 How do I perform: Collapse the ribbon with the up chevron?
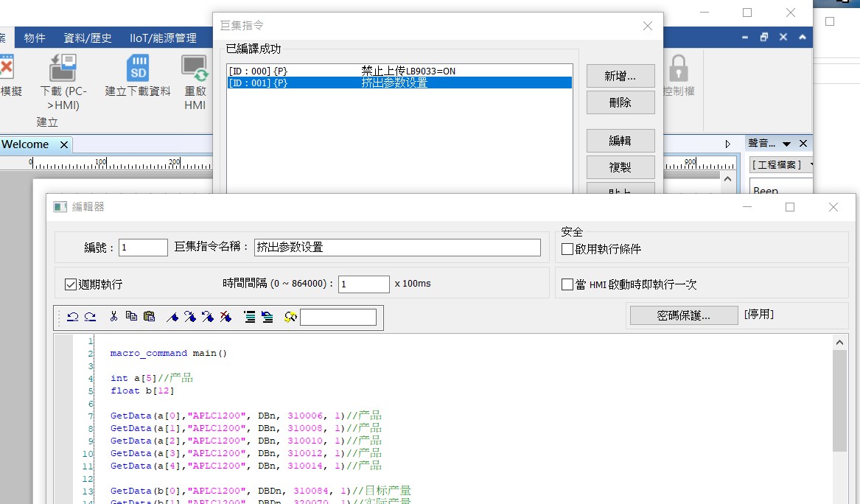click(x=803, y=38)
